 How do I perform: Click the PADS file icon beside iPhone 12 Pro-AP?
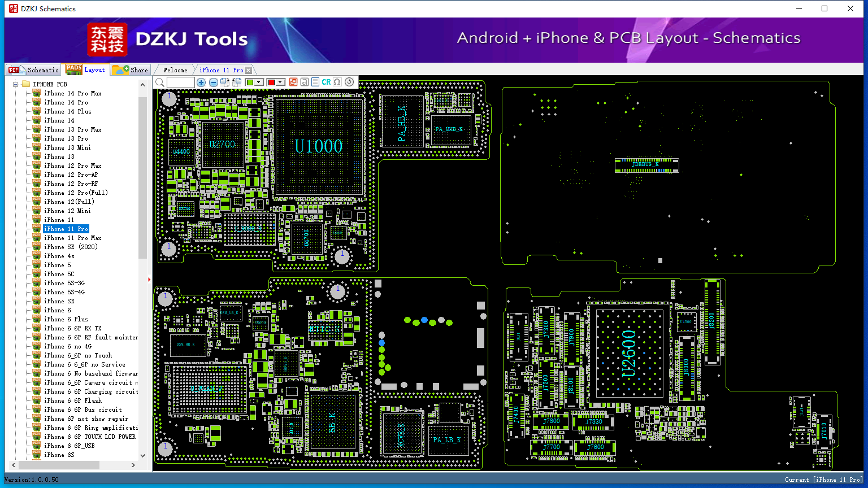coord(37,175)
